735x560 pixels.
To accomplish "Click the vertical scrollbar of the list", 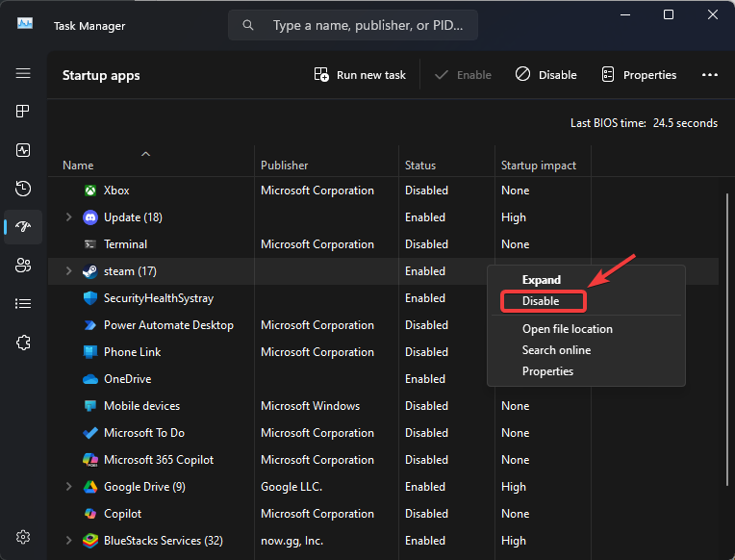I will tap(727, 340).
